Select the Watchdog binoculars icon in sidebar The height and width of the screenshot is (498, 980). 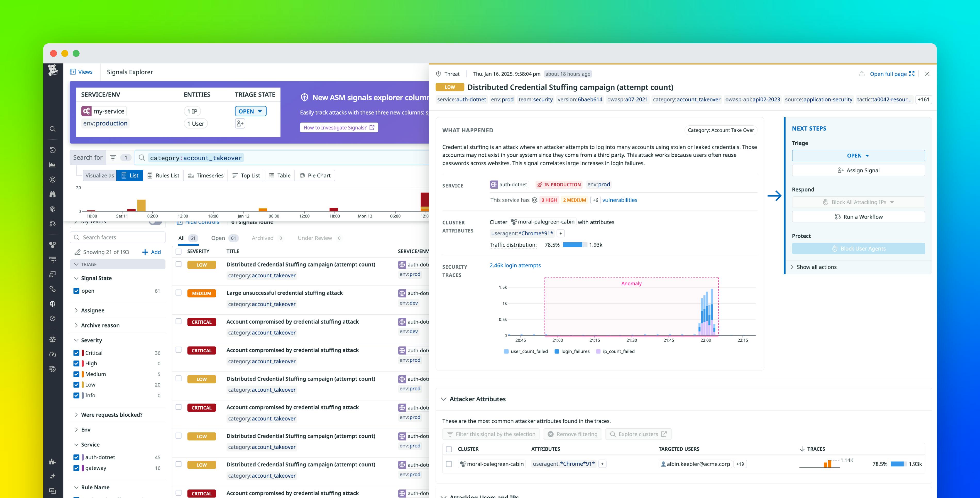(53, 194)
